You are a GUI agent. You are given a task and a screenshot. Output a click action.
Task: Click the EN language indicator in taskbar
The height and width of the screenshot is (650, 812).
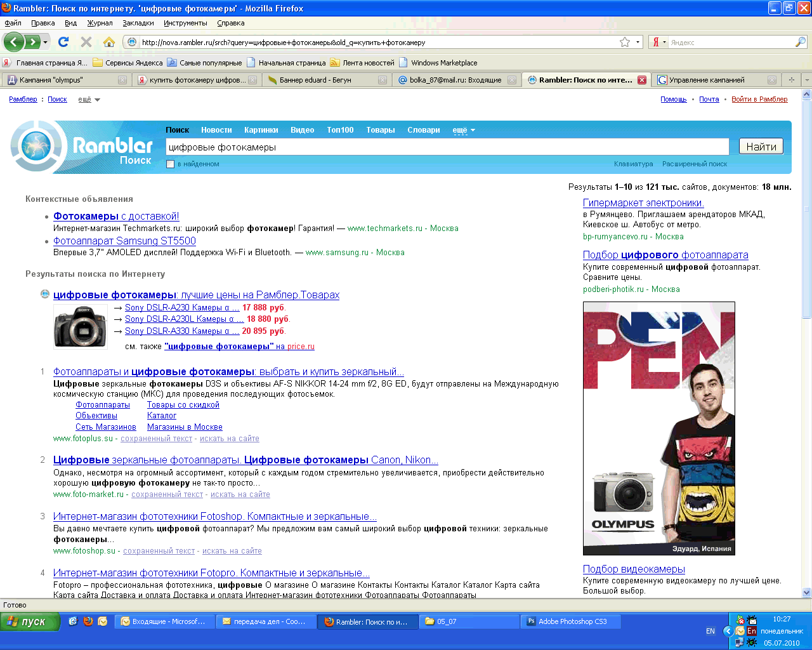710,631
